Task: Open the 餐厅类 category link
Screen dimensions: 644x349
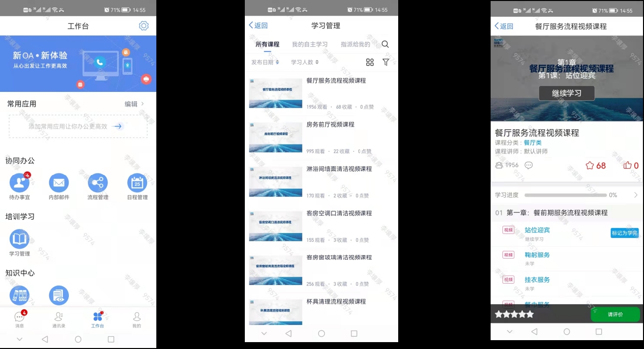Action: click(x=532, y=143)
